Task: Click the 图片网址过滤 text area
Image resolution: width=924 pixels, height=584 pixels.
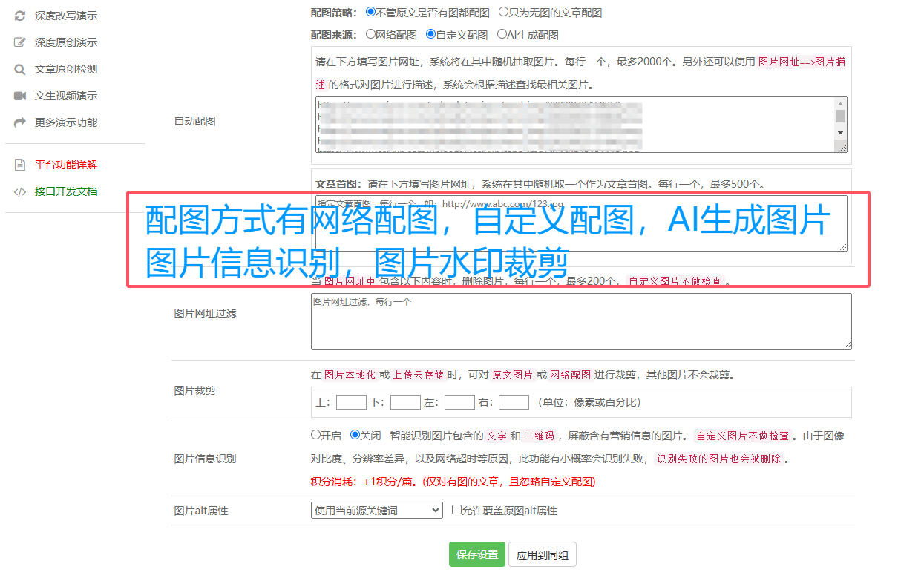Action: [x=581, y=321]
